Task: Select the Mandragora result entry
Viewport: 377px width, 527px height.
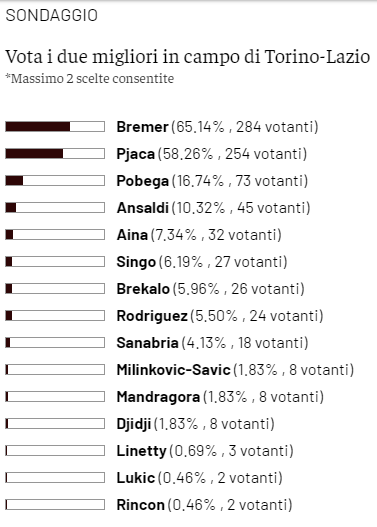Action: point(220,397)
